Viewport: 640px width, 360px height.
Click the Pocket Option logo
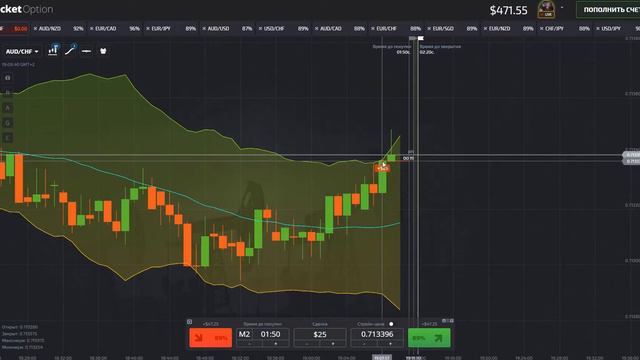[x=27, y=9]
